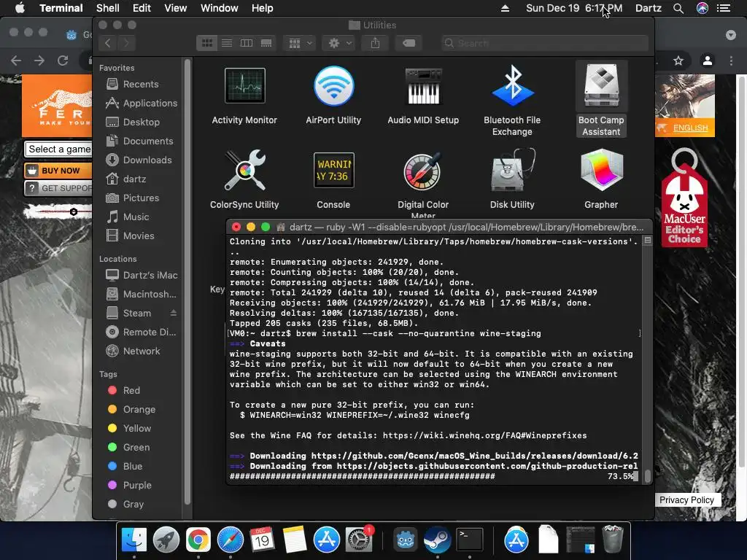Open AirPort Utility app icon
Viewport: 747px width, 560px height.
click(x=333, y=86)
